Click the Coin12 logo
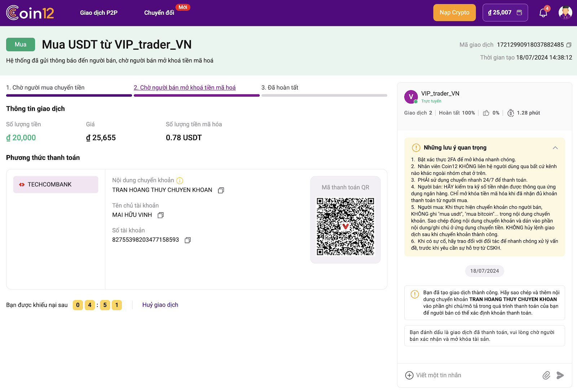Image resolution: width=577 pixels, height=392 pixels. point(30,13)
